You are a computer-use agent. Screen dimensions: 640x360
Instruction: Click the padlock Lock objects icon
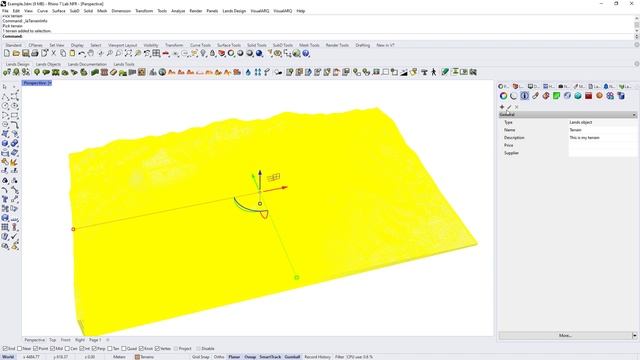point(212,53)
